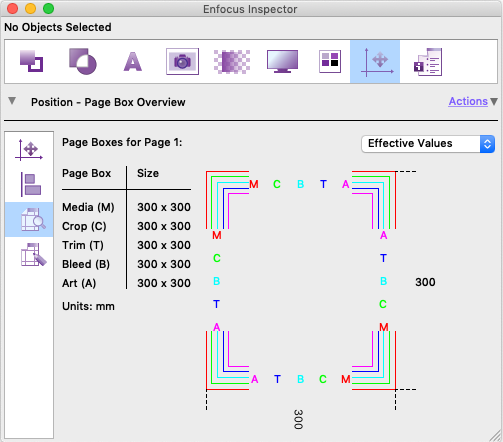Expand the Actions dropdown arrow

tap(494, 101)
